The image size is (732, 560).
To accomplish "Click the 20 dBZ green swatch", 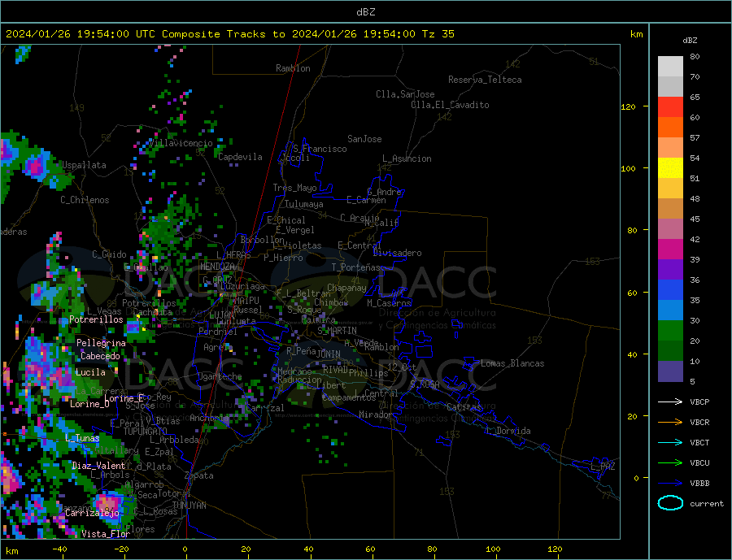I will 670,331.
